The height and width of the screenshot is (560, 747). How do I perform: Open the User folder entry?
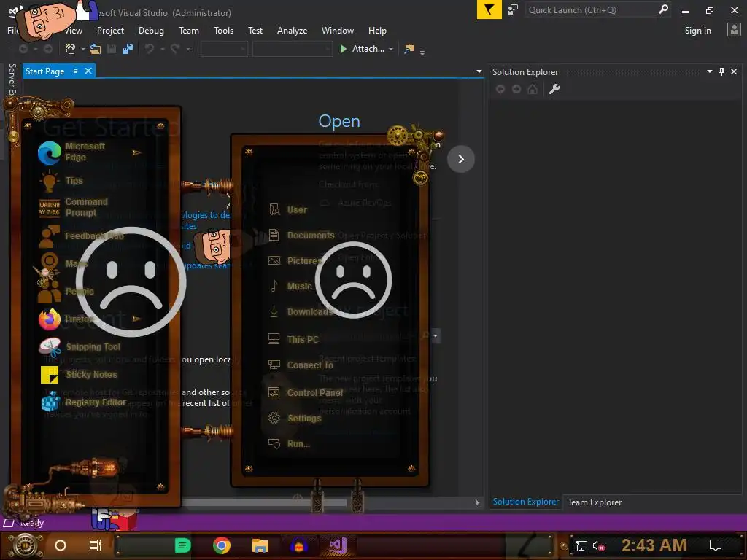[x=288, y=209]
